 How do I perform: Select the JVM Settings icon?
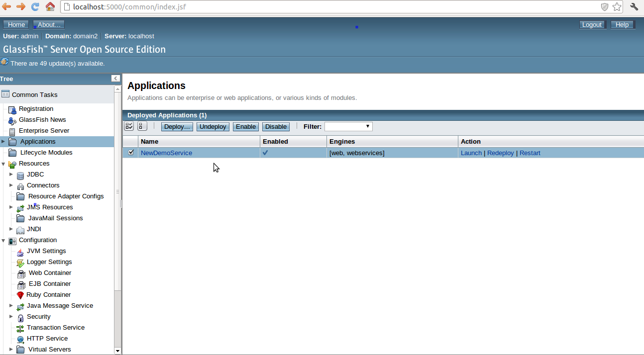(20, 251)
